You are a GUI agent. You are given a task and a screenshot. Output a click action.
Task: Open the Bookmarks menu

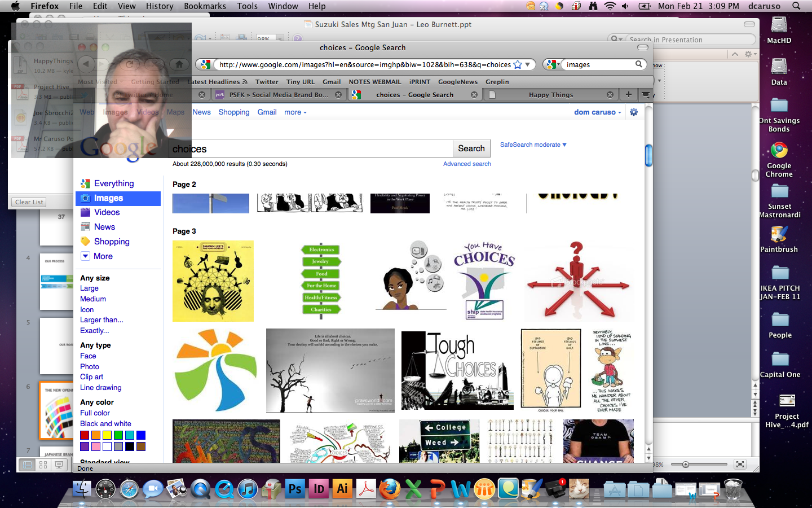click(x=205, y=6)
